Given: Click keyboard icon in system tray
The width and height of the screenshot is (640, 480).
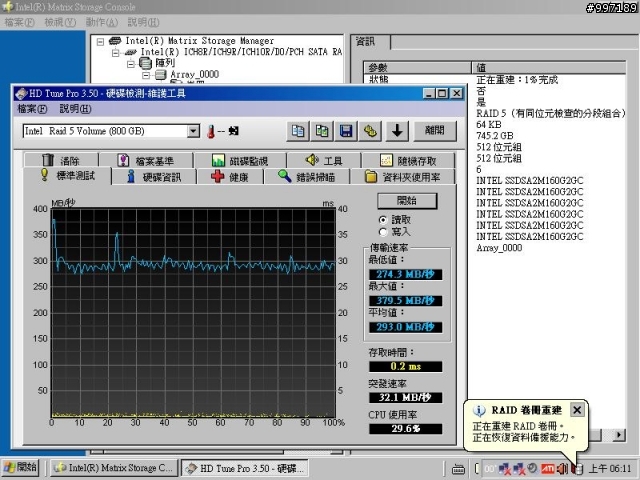Looking at the screenshot, I should (458, 469).
